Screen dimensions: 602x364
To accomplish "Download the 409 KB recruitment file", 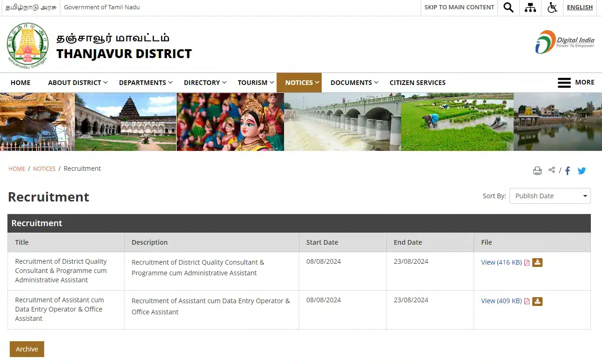I will [537, 301].
